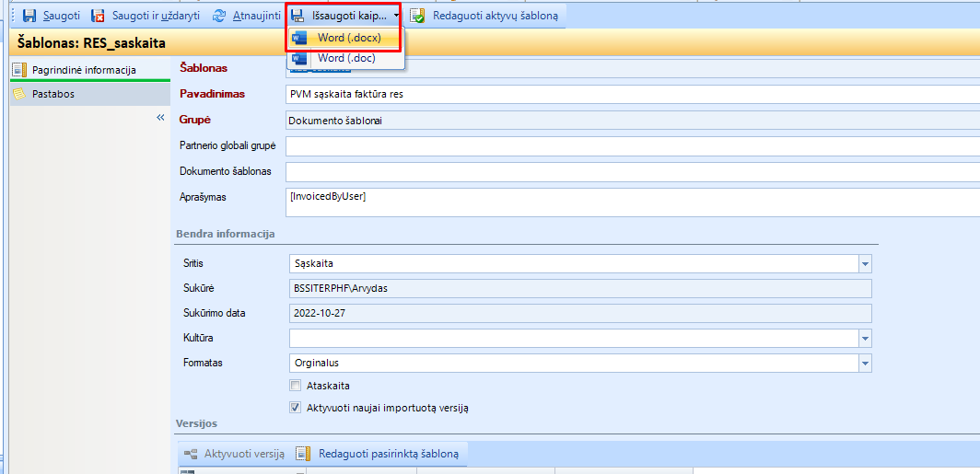The width and height of the screenshot is (980, 474).
Task: Open the Formatas dropdown arrow
Action: pyautogui.click(x=864, y=364)
